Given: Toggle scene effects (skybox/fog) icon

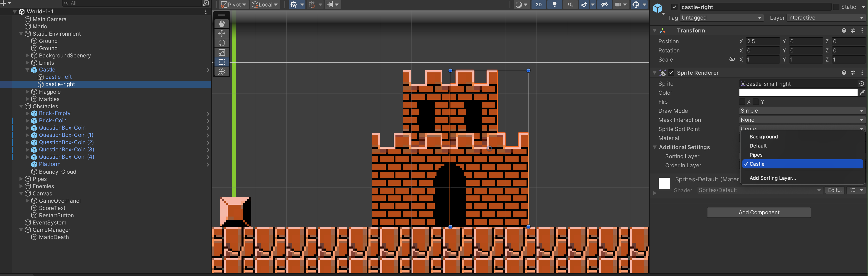Looking at the screenshot, I should (584, 4).
